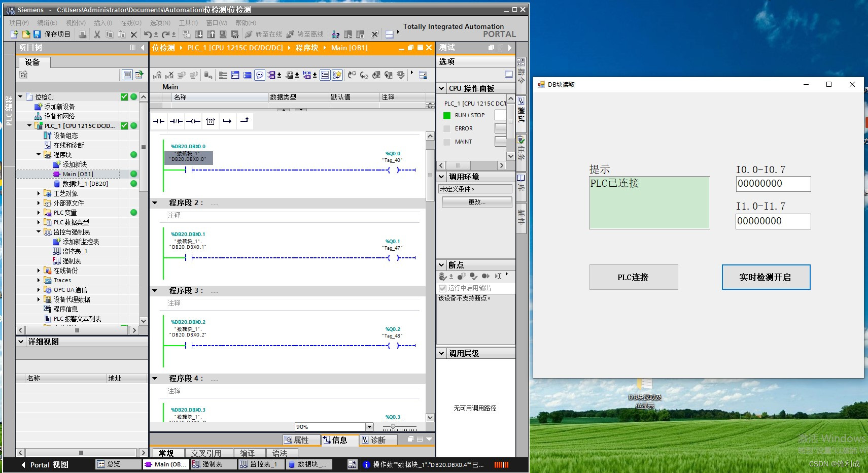Click the accessible devices icon
This screenshot has width=868, height=473.
pyautogui.click(x=335, y=34)
